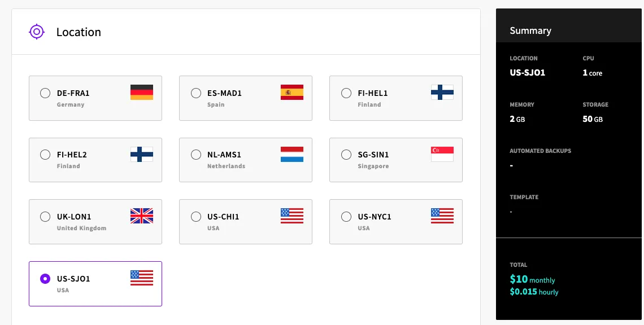Click the German flag icon
644x325 pixels.
point(142,93)
